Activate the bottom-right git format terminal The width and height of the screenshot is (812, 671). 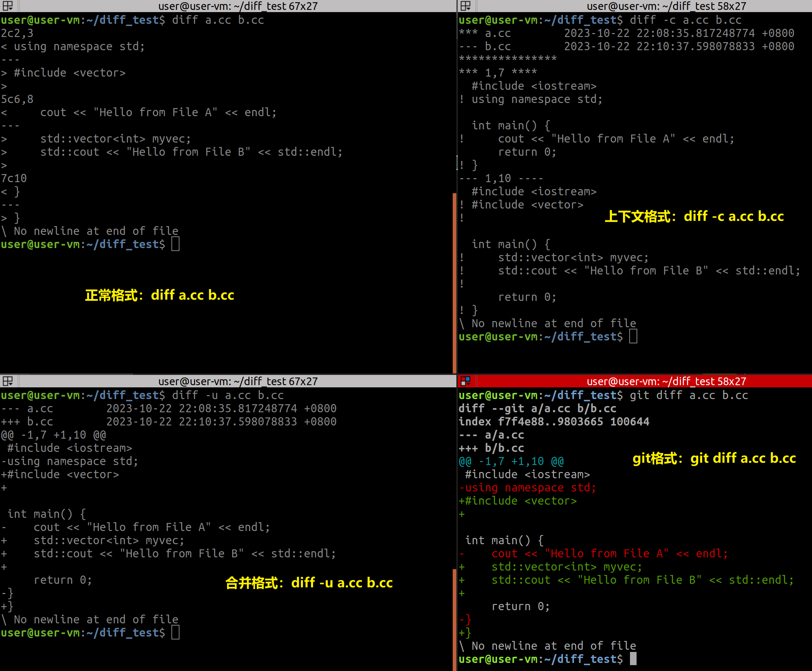tap(664, 381)
